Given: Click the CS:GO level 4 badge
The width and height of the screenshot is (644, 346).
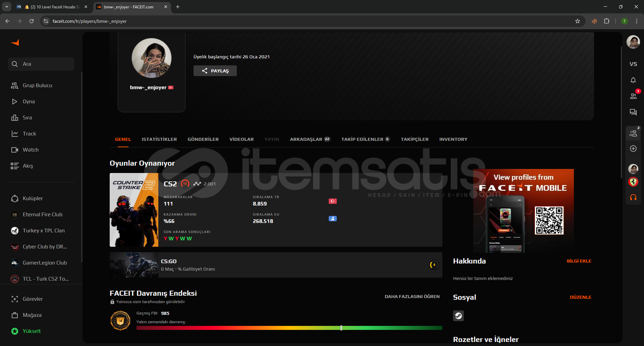Looking at the screenshot, I should (434, 265).
